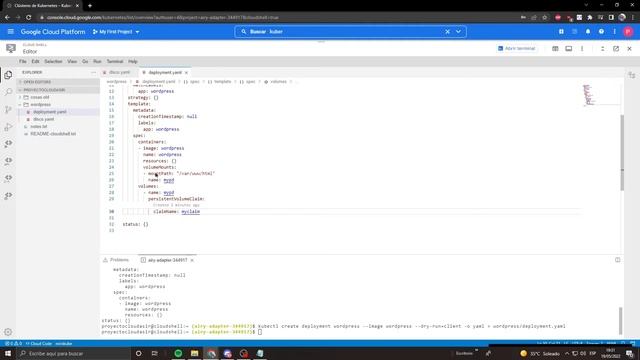
Task: Expand the Open Editors section
Action: click(57, 82)
